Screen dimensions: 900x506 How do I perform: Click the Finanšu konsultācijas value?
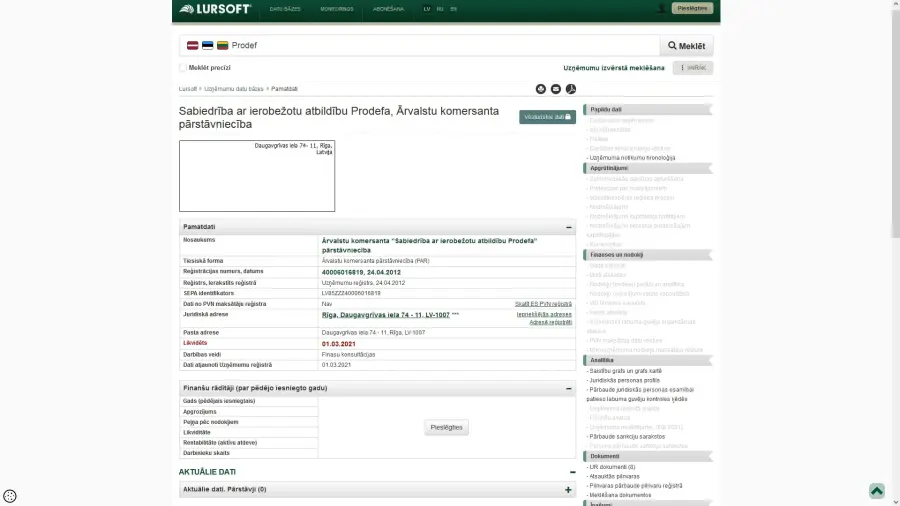(x=348, y=355)
